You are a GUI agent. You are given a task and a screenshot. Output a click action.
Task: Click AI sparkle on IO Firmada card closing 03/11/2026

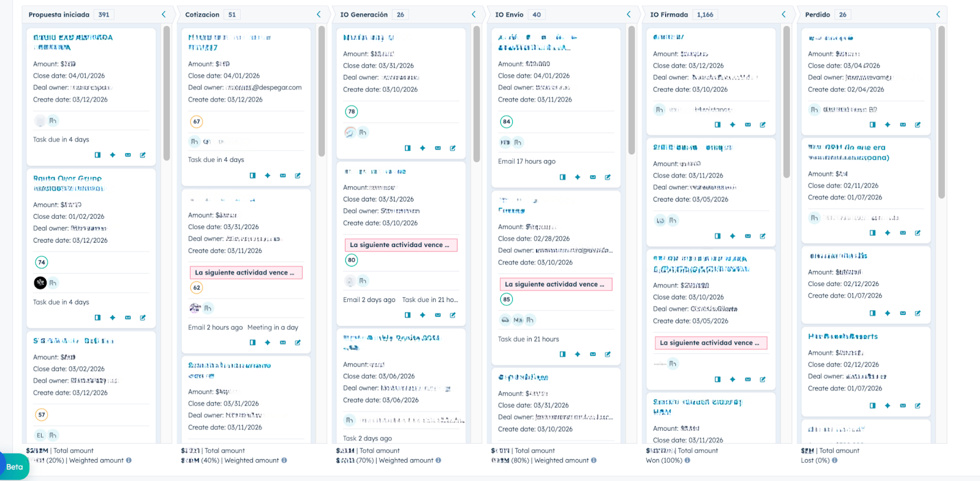(x=733, y=236)
